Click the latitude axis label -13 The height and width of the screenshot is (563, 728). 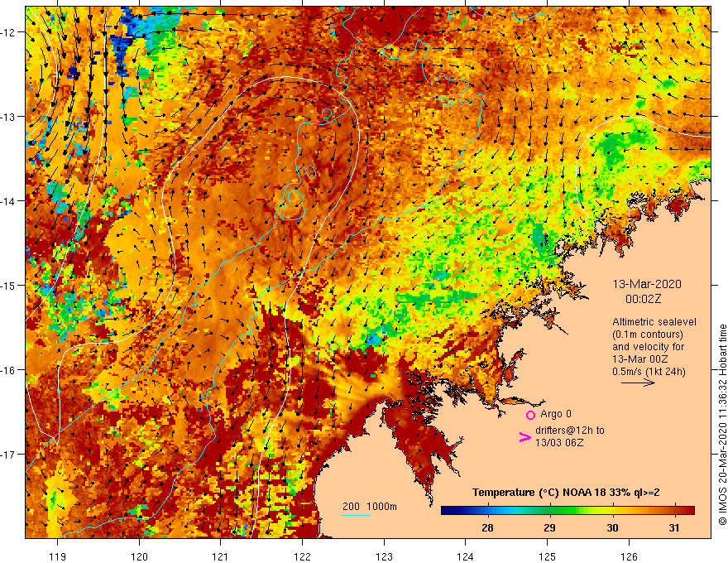[9, 117]
